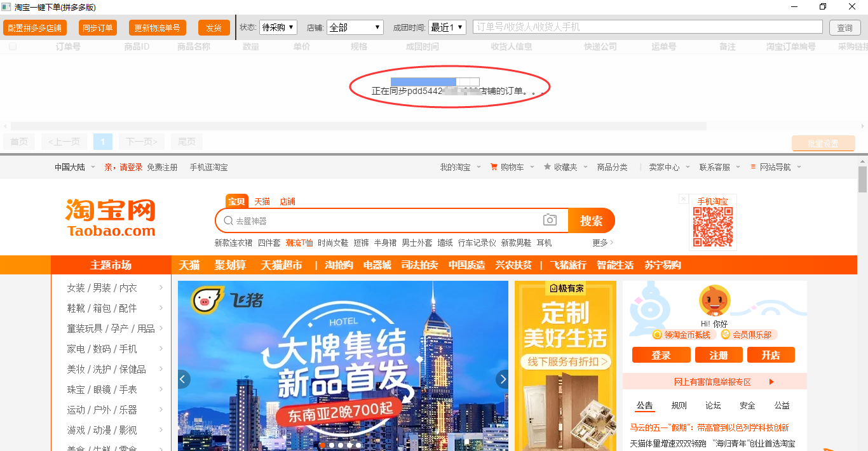Open 天猫超市 in the orange nav bar
The width and height of the screenshot is (868, 451).
(x=281, y=265)
